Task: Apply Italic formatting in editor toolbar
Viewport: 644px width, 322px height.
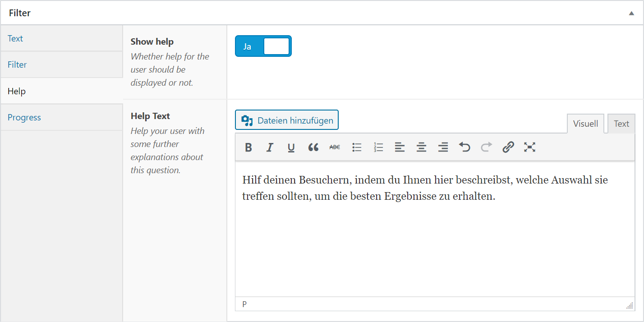Action: click(x=270, y=147)
